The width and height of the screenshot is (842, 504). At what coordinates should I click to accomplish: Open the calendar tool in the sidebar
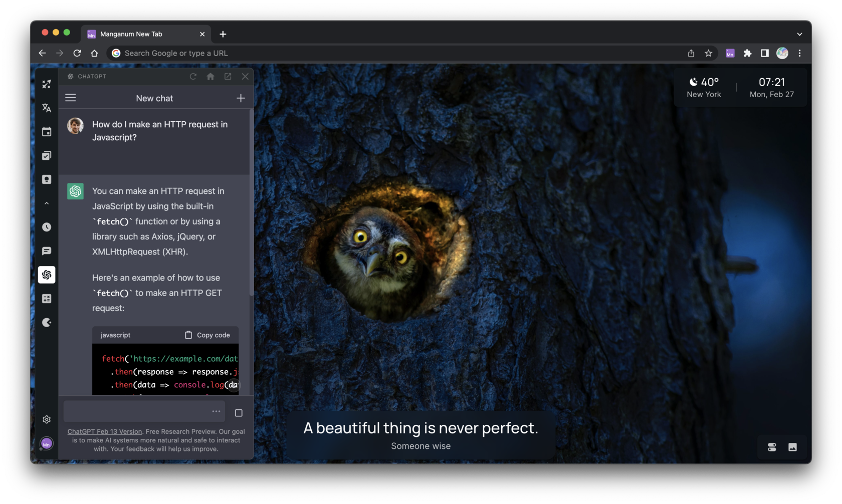(x=47, y=131)
